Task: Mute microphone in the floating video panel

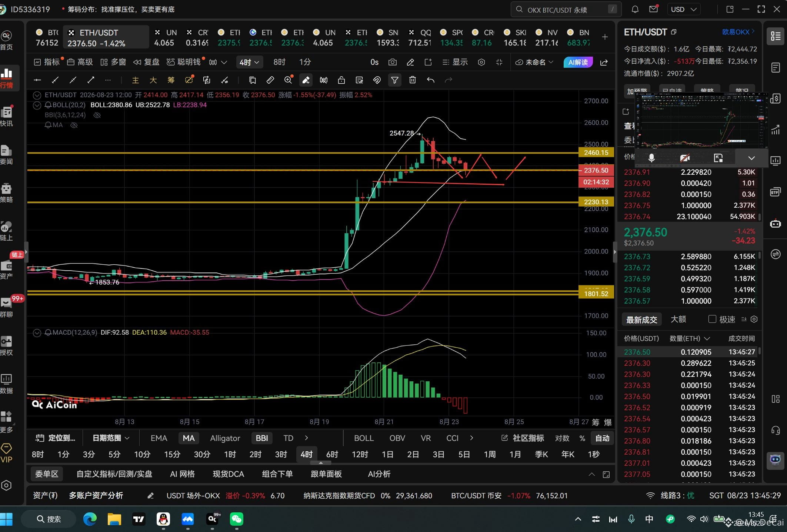Action: tap(651, 158)
